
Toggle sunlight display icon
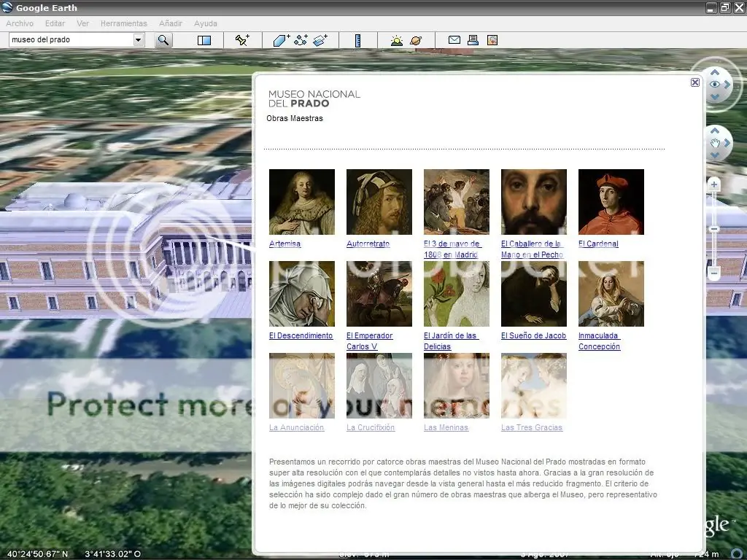396,40
